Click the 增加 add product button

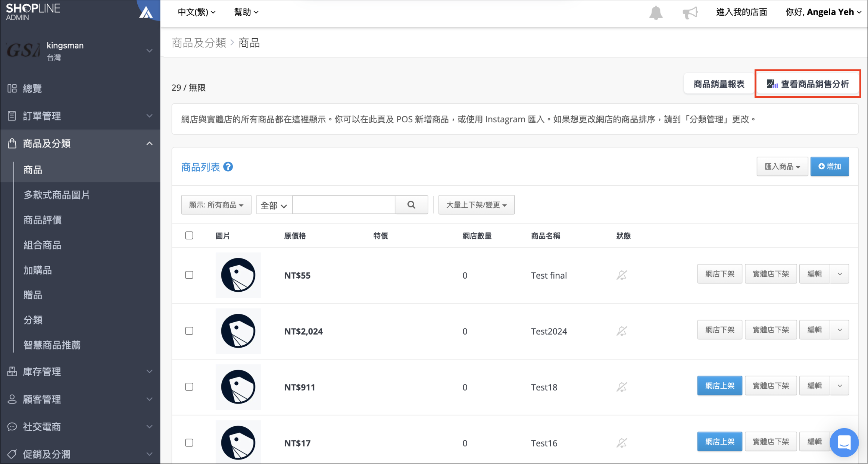[830, 167]
